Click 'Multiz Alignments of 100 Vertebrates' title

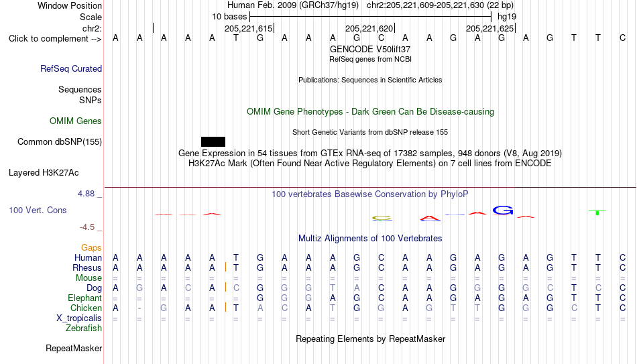click(x=370, y=239)
